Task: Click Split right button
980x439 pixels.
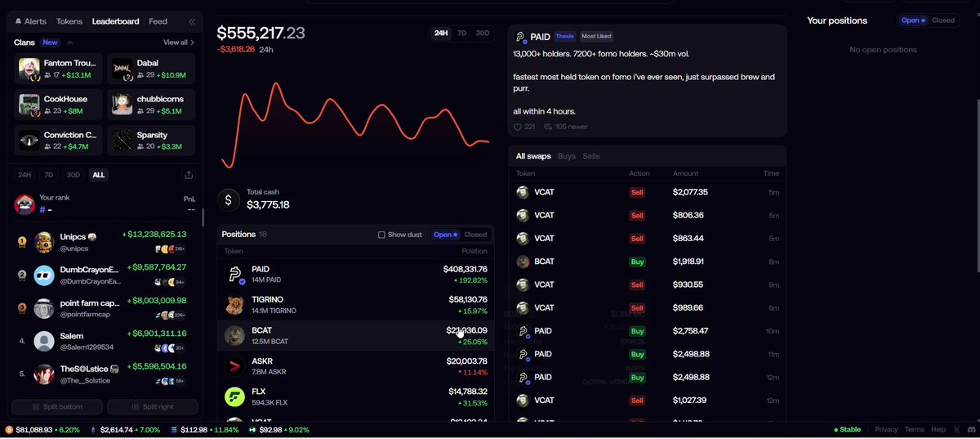Action: click(153, 407)
